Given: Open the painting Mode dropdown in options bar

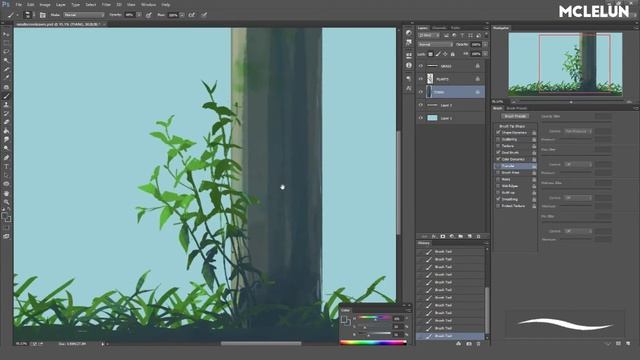Looking at the screenshot, I should tap(84, 15).
